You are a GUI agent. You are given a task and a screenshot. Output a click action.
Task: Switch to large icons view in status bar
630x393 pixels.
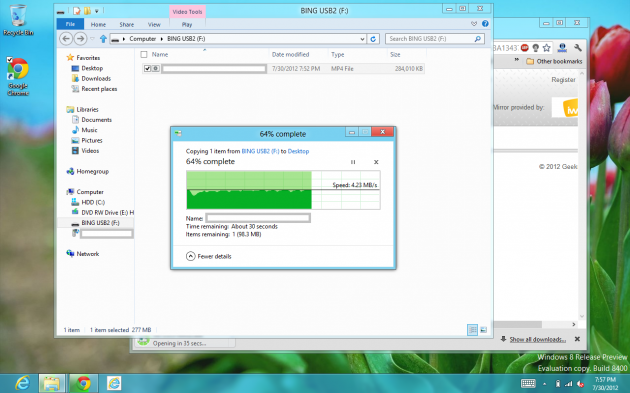pyautogui.click(x=483, y=330)
